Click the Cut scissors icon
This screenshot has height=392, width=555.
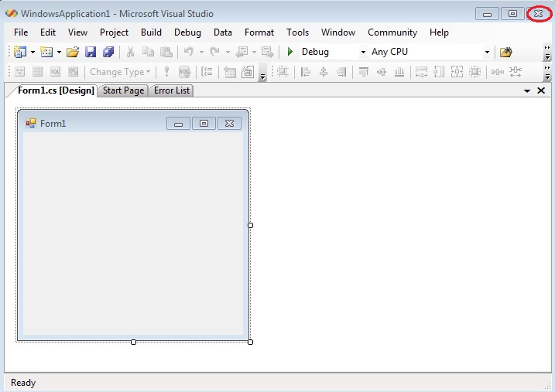coord(130,52)
